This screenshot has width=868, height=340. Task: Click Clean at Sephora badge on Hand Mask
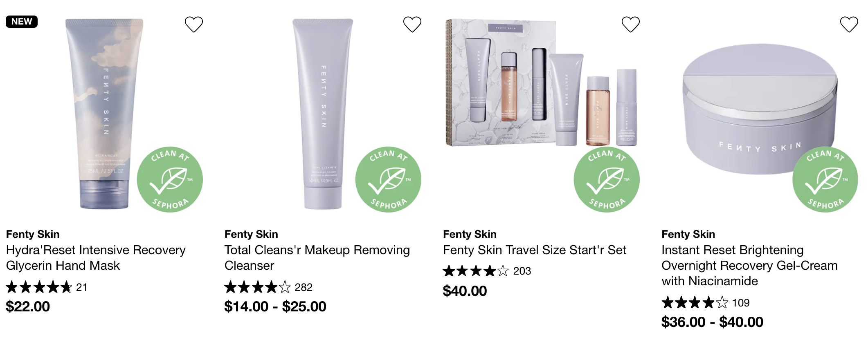tap(170, 179)
